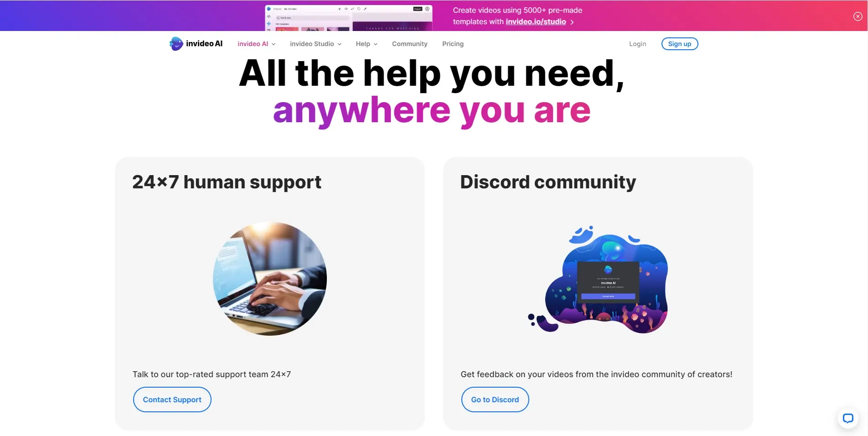The width and height of the screenshot is (868, 436).
Task: Open the chat support widget
Action: point(848,418)
